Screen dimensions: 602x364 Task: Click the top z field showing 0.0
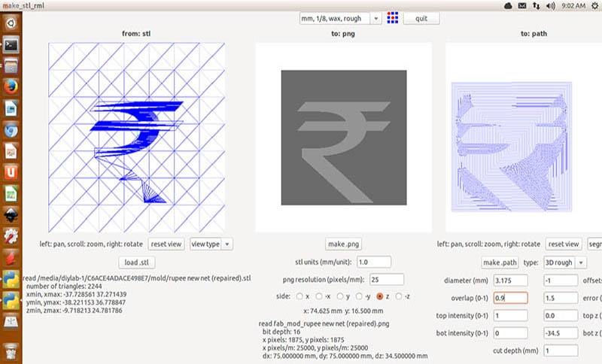(561, 316)
